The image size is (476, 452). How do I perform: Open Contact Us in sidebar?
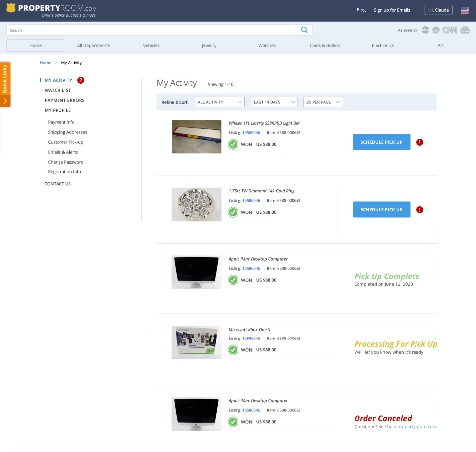[x=58, y=184]
